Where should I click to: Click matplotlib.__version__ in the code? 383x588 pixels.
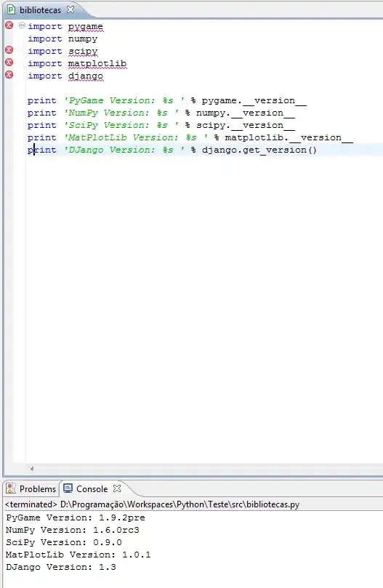pos(289,138)
